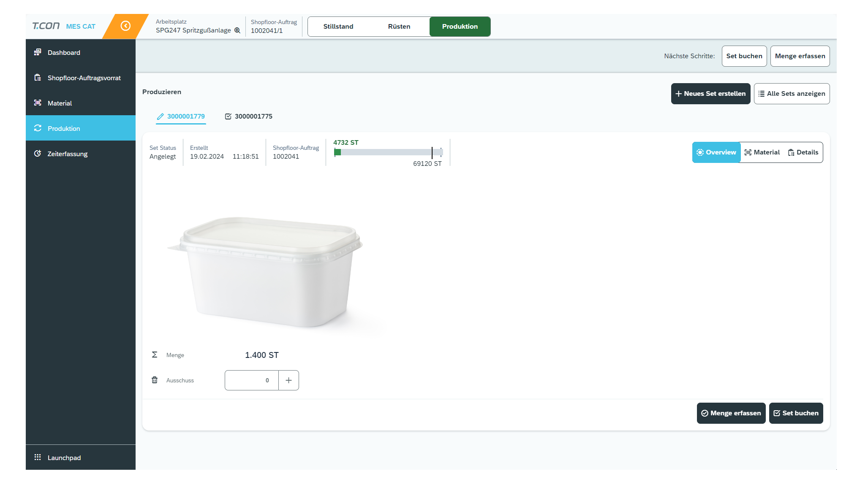The width and height of the screenshot is (868, 482).
Task: Show all sets list
Action: (x=792, y=94)
